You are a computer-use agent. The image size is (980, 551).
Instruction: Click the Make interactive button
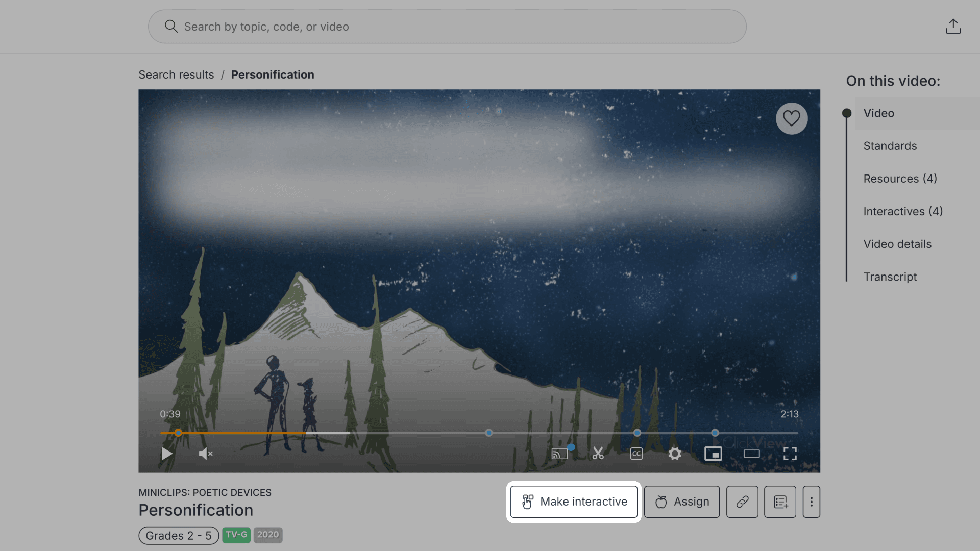(573, 502)
